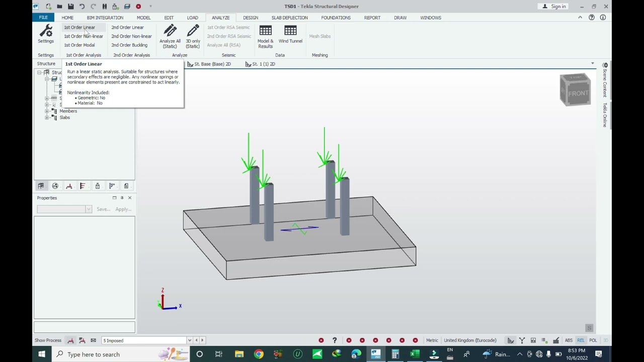This screenshot has width=644, height=362.
Task: Click the question mark icon in status bar
Action: pos(335,340)
